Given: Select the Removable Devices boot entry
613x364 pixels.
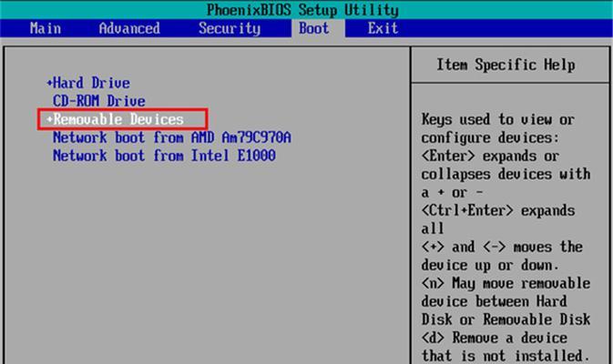Looking at the screenshot, I should 118,119.
